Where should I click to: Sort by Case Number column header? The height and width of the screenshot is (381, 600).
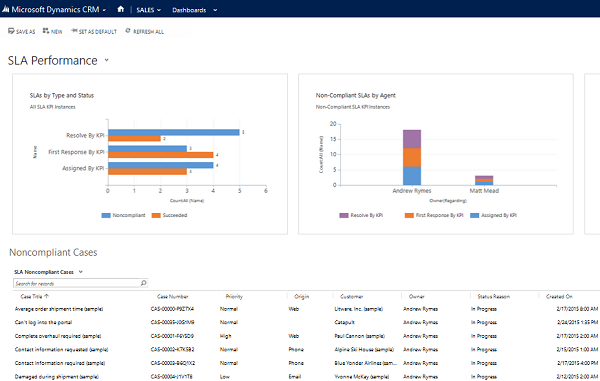coord(173,296)
